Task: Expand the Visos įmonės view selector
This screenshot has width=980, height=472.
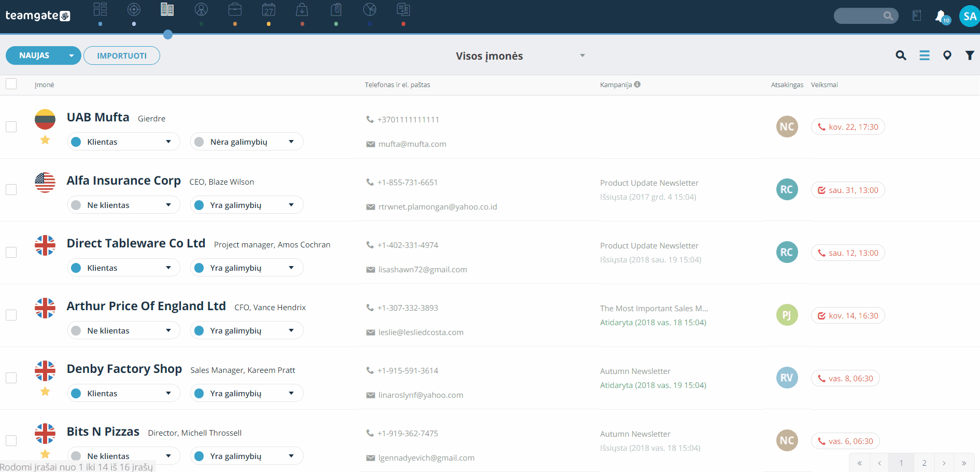Action: 520,55
